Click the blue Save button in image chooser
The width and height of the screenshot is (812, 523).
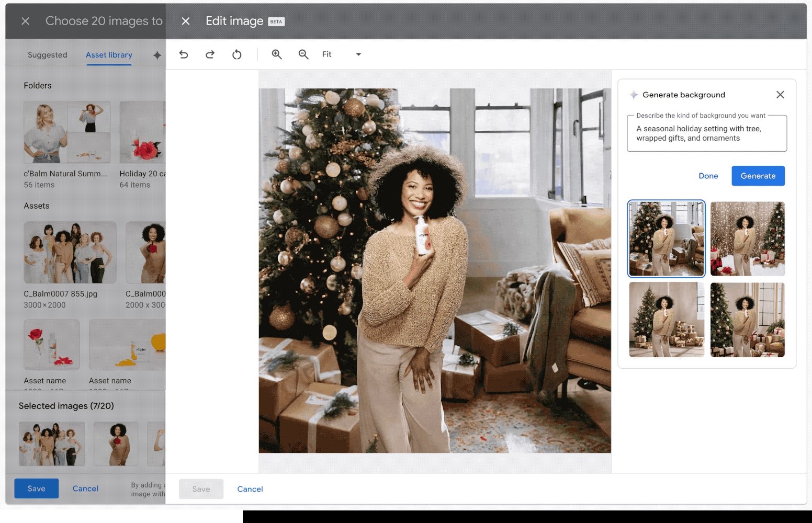tap(36, 488)
